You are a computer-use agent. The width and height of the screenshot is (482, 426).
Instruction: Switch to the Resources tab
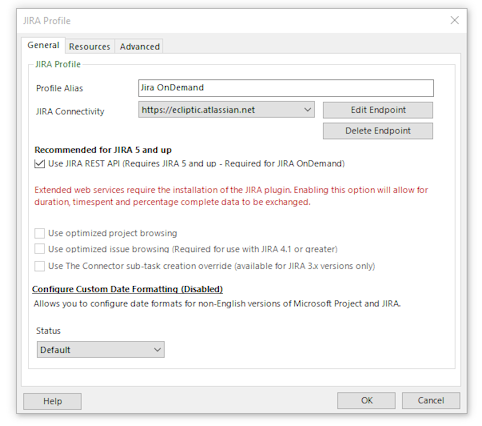[89, 47]
